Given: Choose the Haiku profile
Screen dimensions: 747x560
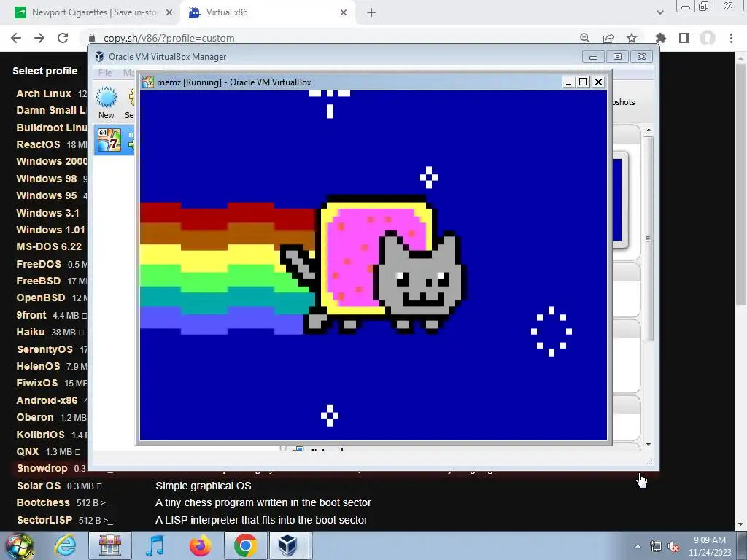Looking at the screenshot, I should click(31, 332).
